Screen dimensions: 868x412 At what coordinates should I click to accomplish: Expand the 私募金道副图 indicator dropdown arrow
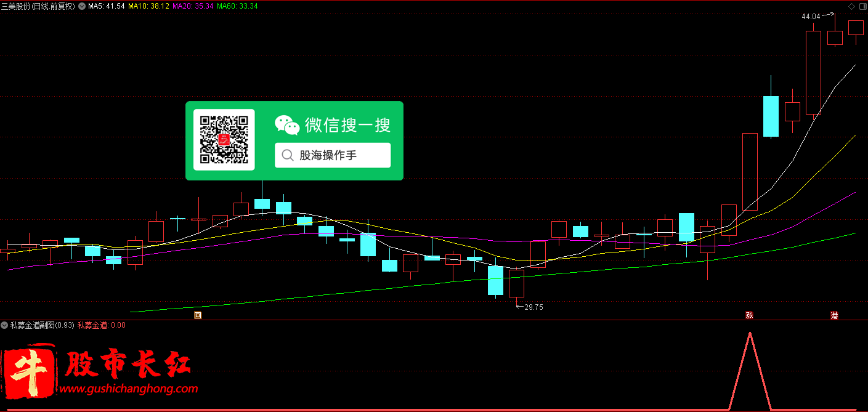tap(4, 325)
